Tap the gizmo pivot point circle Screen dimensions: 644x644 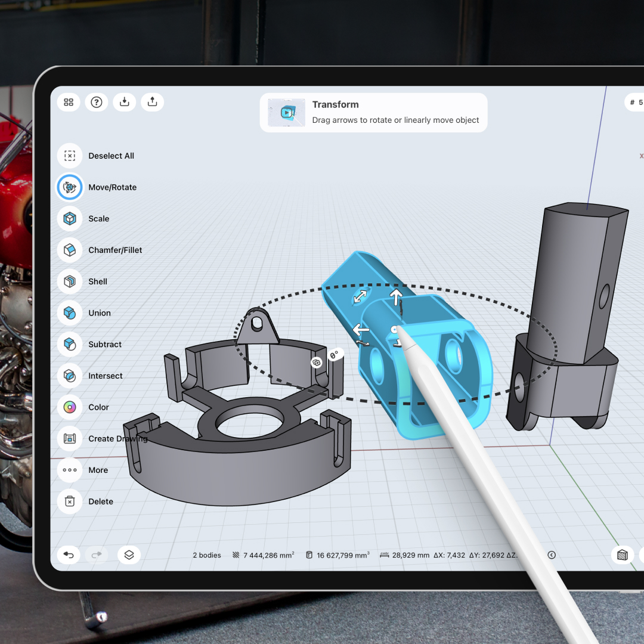[394, 330]
